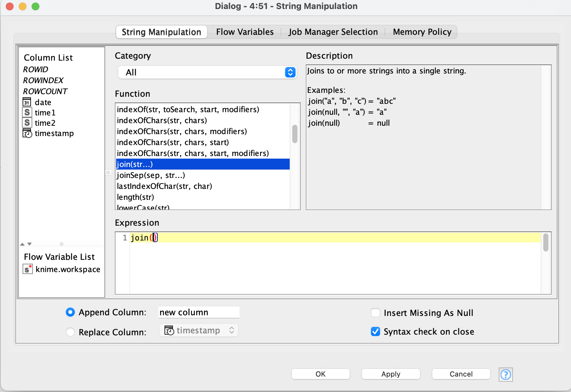The height and width of the screenshot is (392, 571).
Task: Select the join(str...) function
Action: 203,164
